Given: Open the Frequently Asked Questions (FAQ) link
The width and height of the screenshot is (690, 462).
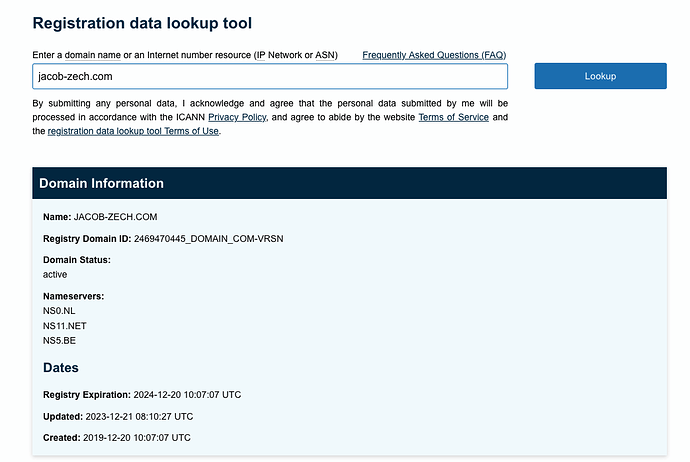Looking at the screenshot, I should tap(434, 55).
